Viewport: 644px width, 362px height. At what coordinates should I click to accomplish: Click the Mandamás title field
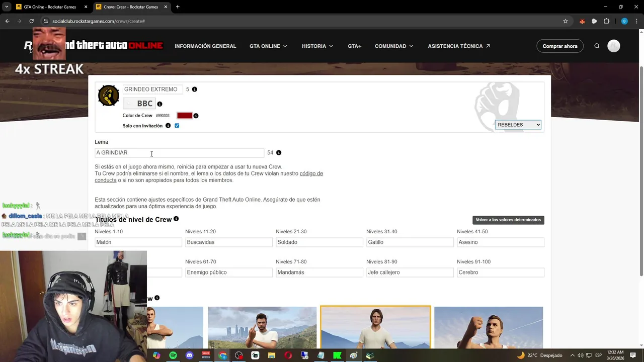319,273
